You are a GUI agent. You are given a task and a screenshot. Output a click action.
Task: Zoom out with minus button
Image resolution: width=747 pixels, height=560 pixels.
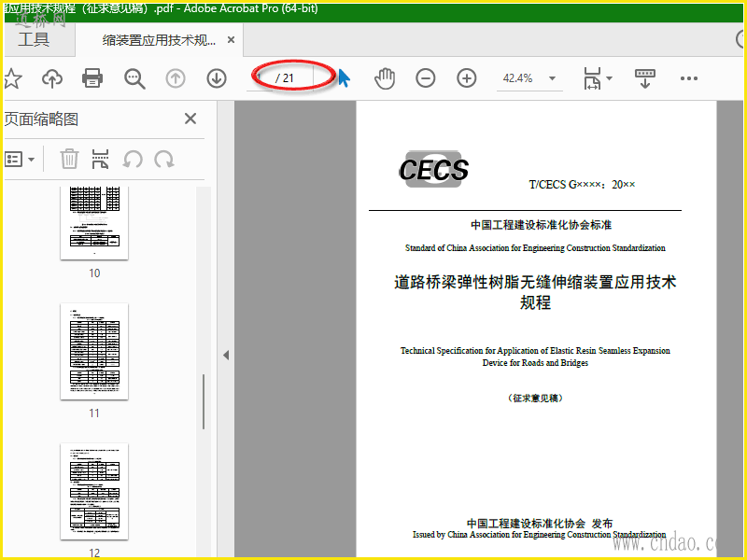click(x=426, y=78)
